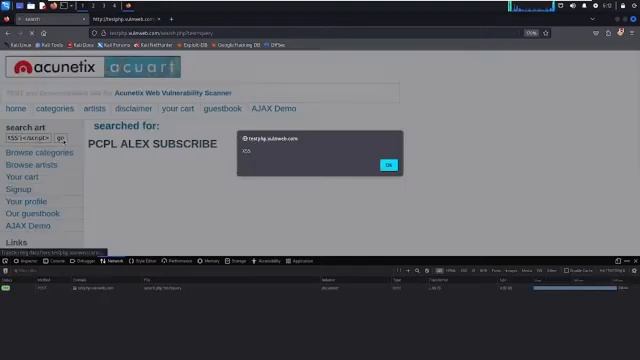Click the search art text field
The width and height of the screenshot is (640, 360).
29,138
